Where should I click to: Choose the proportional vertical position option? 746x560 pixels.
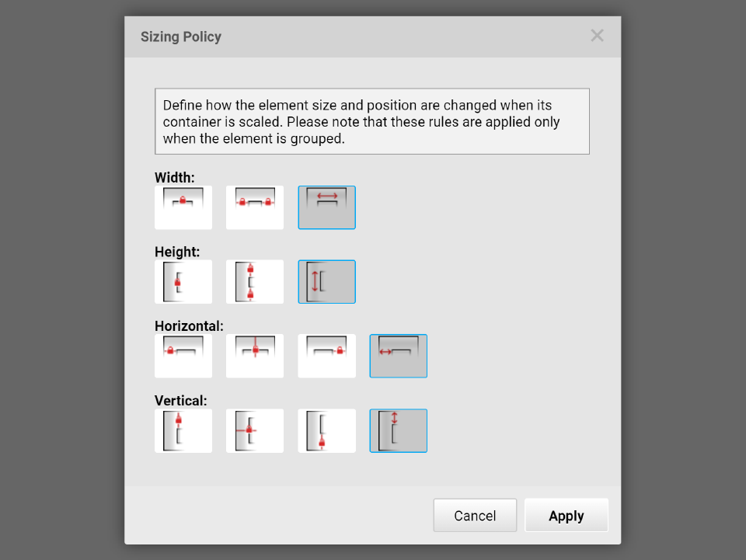tap(398, 430)
